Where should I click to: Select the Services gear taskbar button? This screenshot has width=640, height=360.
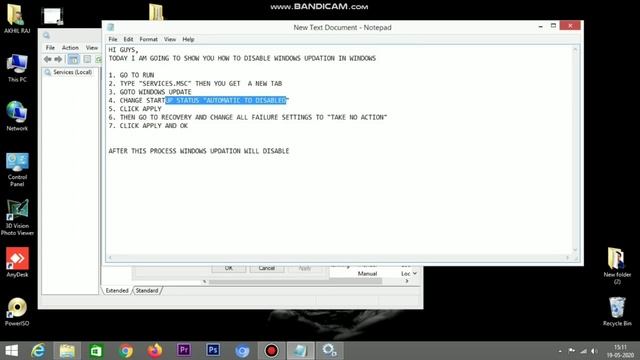[329, 351]
